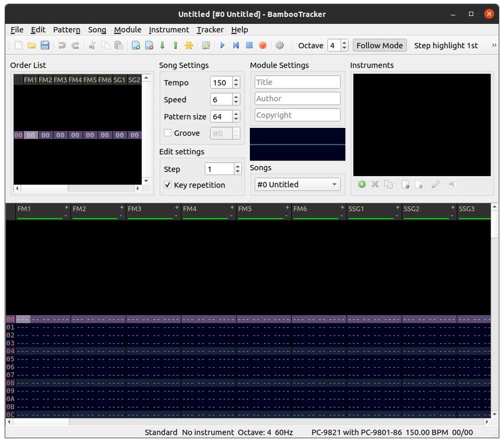Expand FM1 effect columns with the plus
The image size is (504, 443).
click(x=66, y=208)
